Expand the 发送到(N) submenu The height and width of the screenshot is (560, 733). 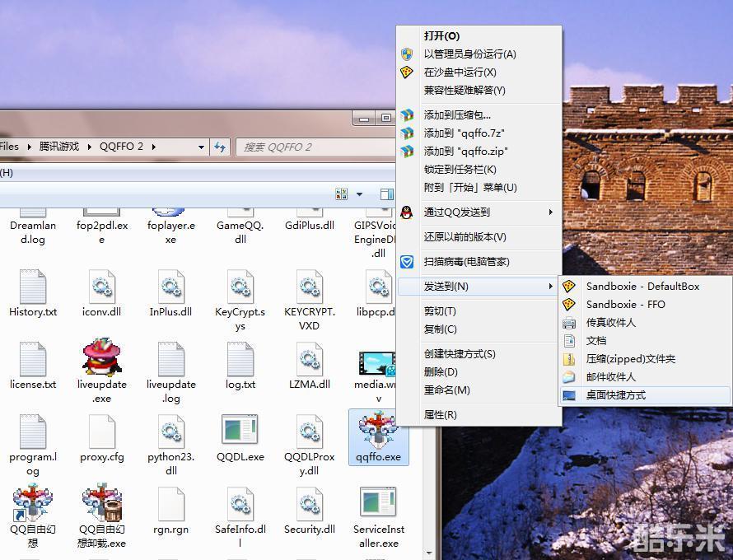(x=479, y=287)
